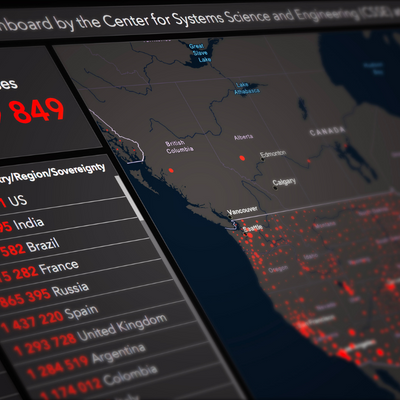Click the country list vertical scrollbar
400x400 pixels.
pyautogui.click(x=129, y=199)
